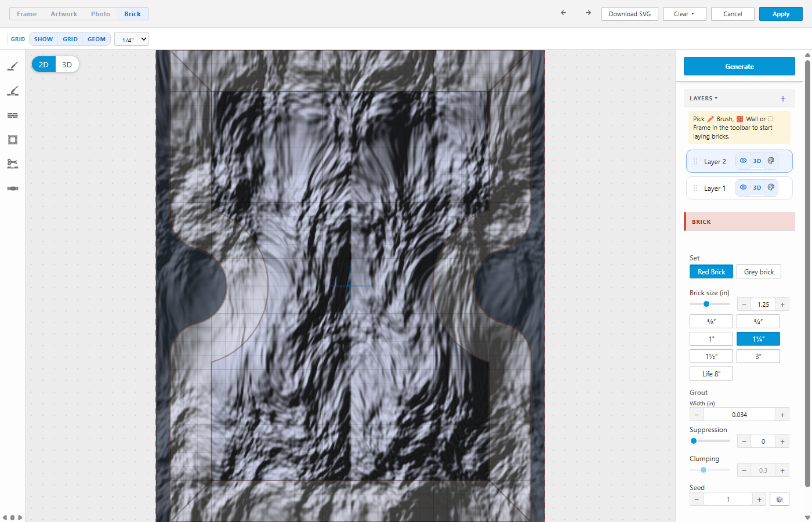Open the color palette for Layer 2
The width and height of the screenshot is (812, 522).
771,161
